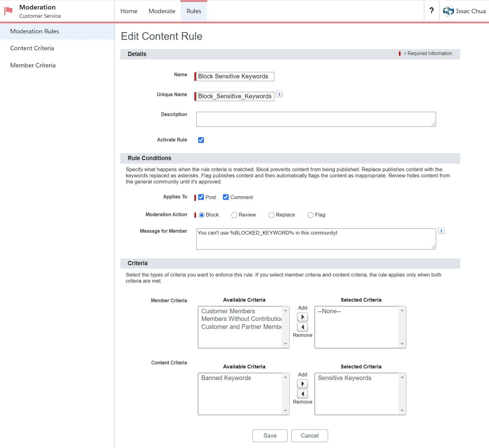Click the Message for Member text area
Screen dimensions: 489x448
click(316, 239)
